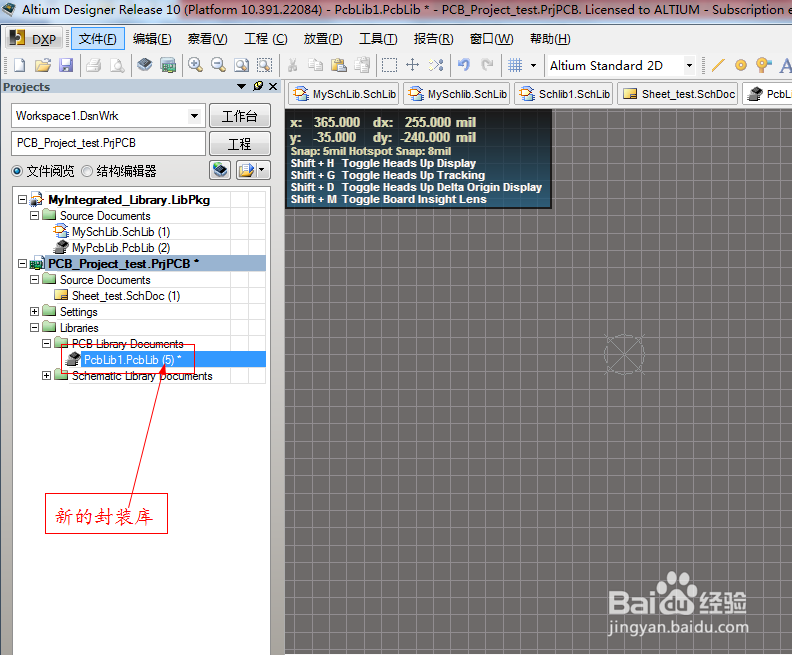Image resolution: width=792 pixels, height=655 pixels.
Task: Click the Move selection cross icon
Action: click(x=413, y=65)
